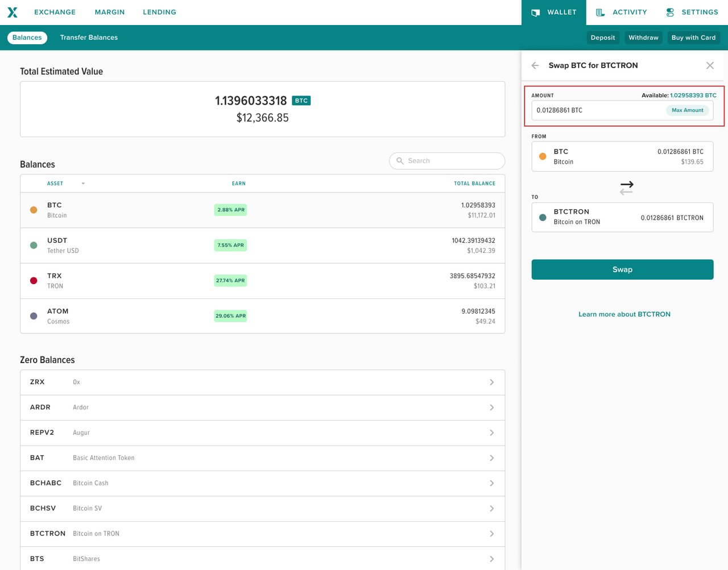Click the TRX balance value 3895.68547932
Image resolution: width=728 pixels, height=570 pixels.
tap(473, 276)
